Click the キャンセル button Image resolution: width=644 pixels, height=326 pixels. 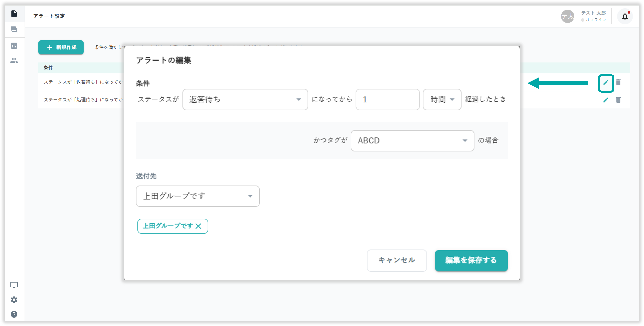coord(397,260)
